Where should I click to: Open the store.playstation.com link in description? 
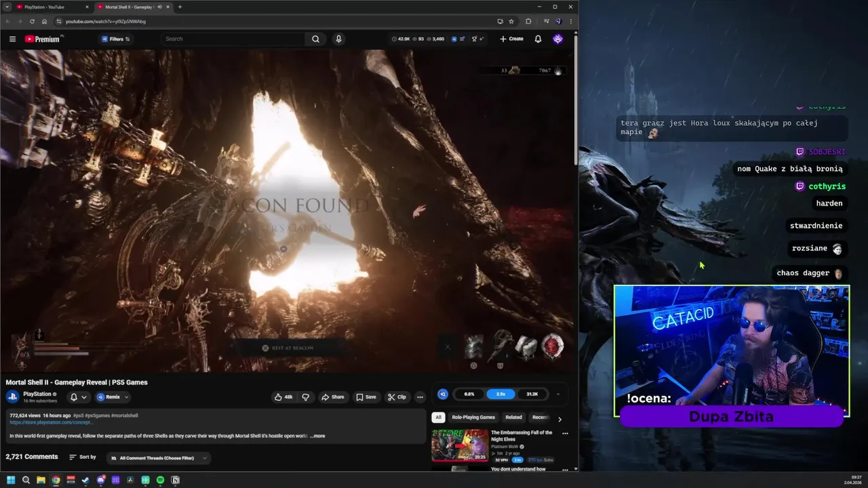(x=52, y=422)
